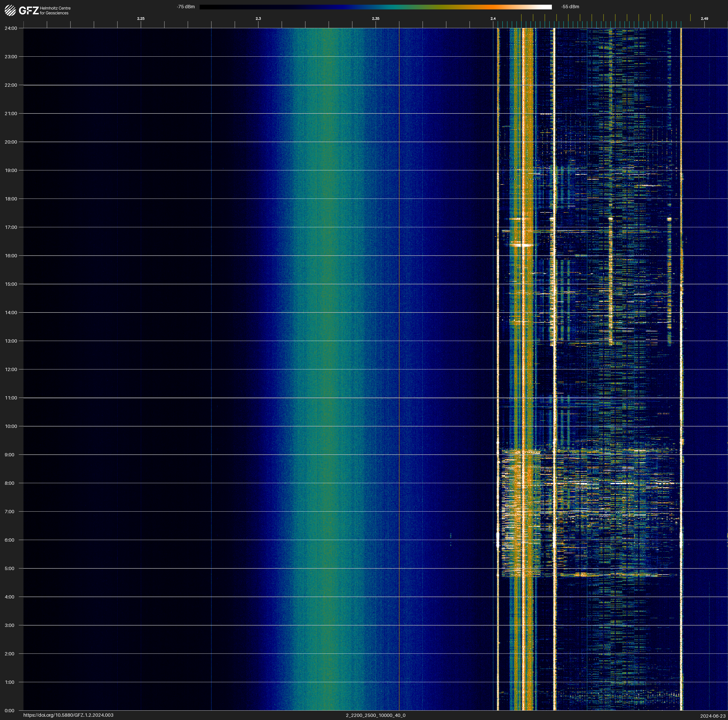Viewport: 728px width, 720px height.
Task: Click the 12:00 time axis label
Action: 11,369
